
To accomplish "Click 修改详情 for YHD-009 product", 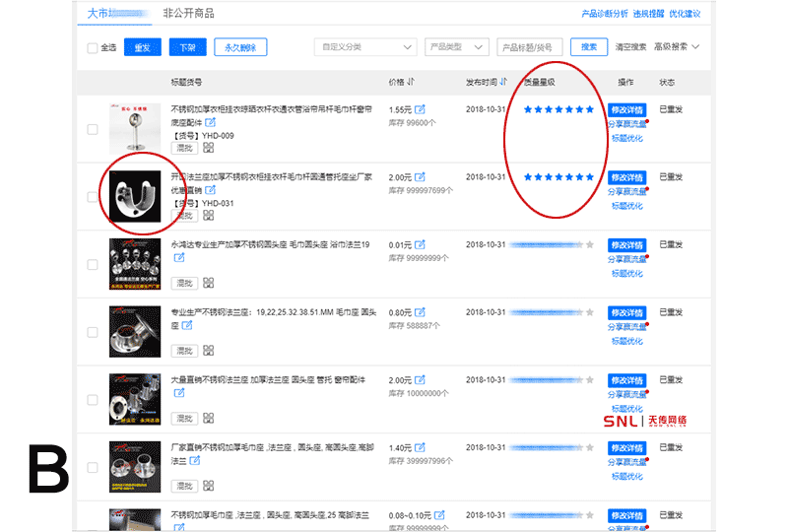I will pyautogui.click(x=627, y=110).
